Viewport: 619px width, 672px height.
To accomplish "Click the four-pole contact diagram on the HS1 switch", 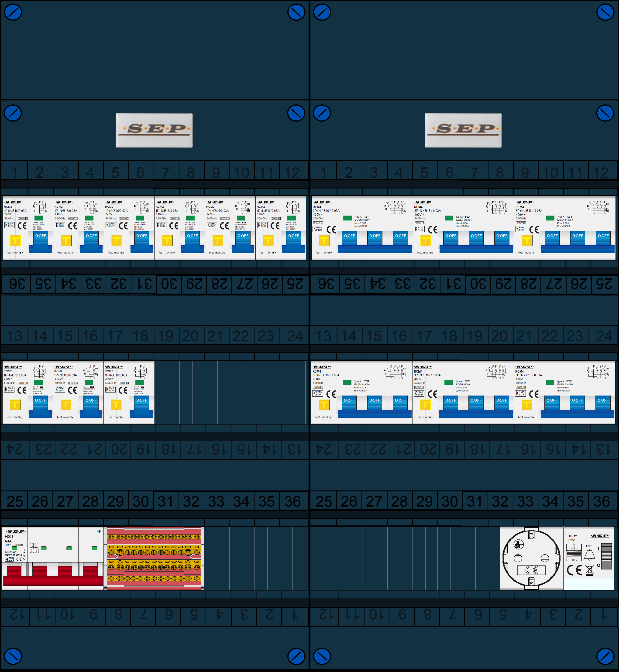I will coord(34,548).
